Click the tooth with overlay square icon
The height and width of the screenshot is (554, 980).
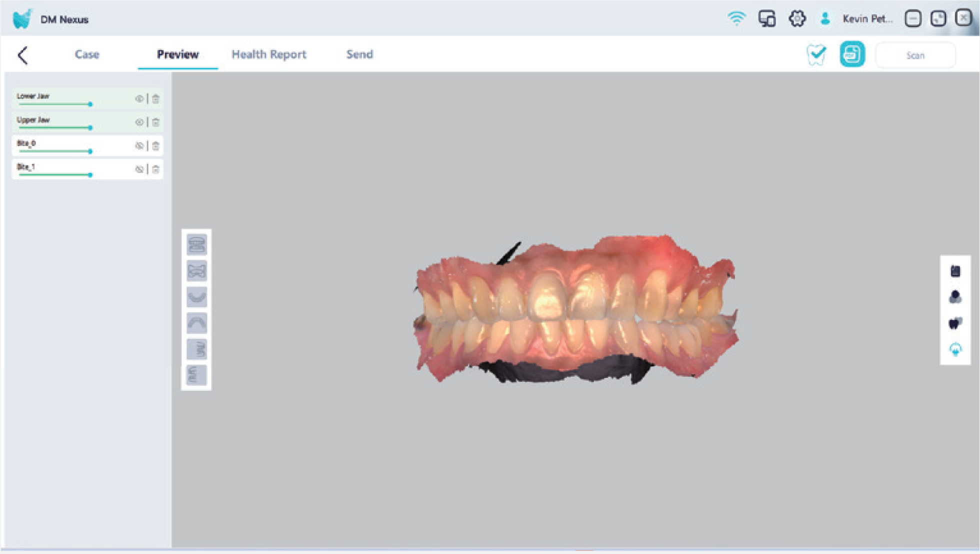(955, 323)
